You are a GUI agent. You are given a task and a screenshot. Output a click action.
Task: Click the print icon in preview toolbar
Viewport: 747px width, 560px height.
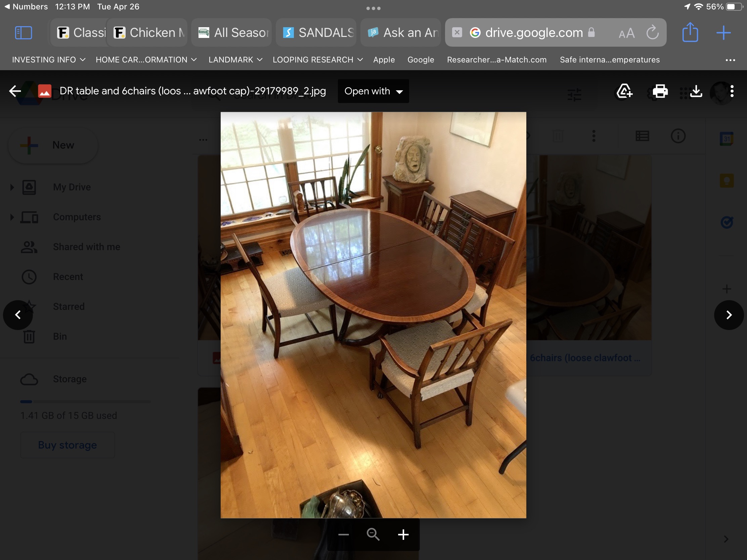(x=660, y=91)
